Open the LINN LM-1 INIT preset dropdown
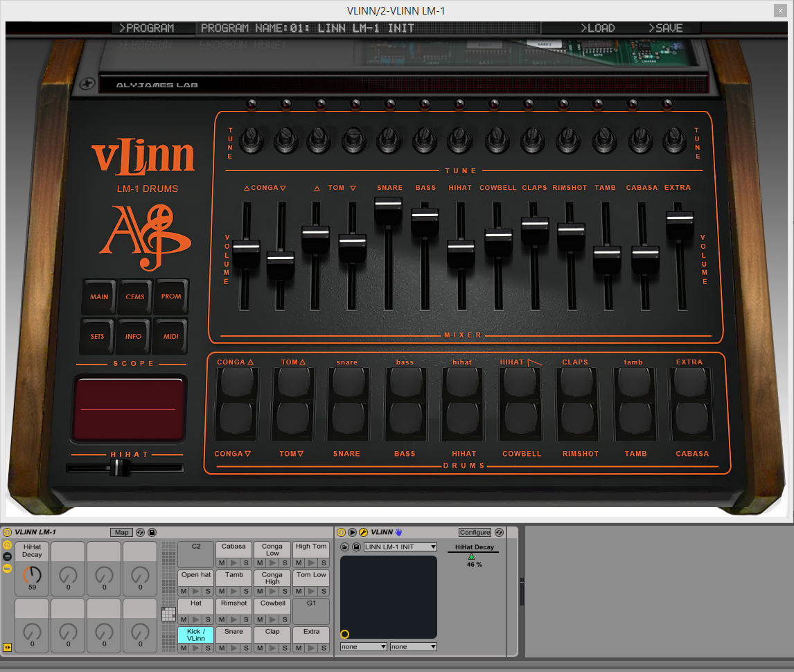This screenshot has height=672, width=794. click(x=400, y=547)
